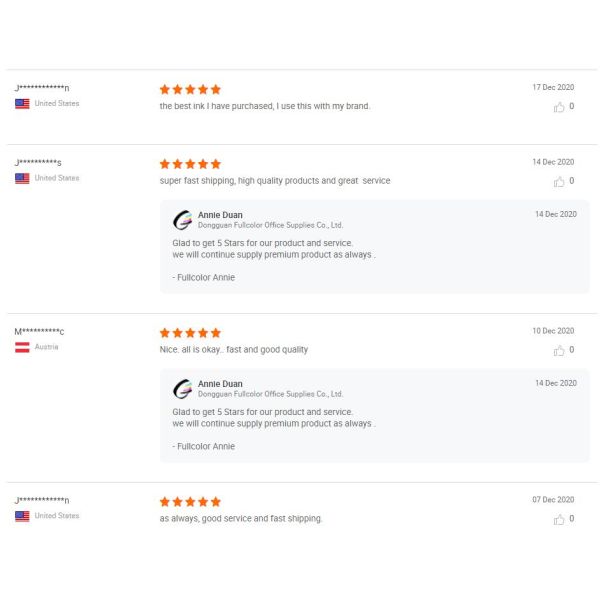The width and height of the screenshot is (600, 600).
Task: Open company name link in second reply
Action: click(x=270, y=394)
